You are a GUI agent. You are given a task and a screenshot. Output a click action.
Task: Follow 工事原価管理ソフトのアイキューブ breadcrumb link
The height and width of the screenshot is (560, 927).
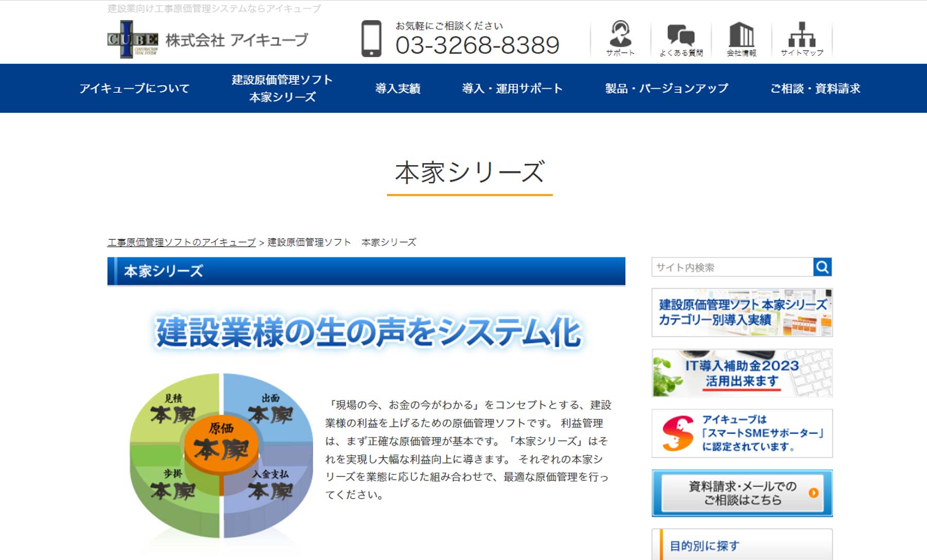pos(181,242)
